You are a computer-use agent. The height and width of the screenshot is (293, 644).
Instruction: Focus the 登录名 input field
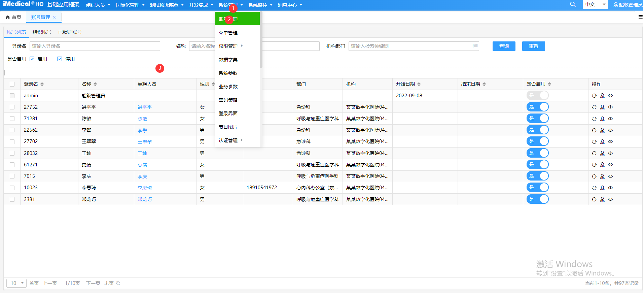point(95,46)
